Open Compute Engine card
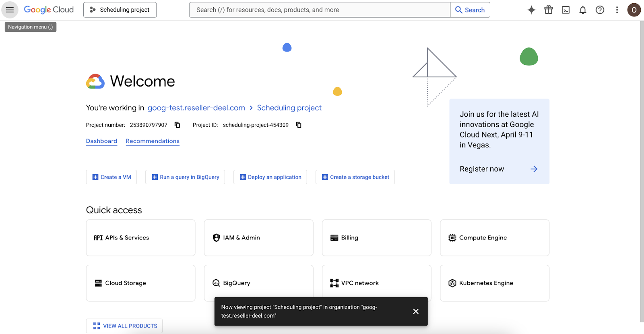 pyautogui.click(x=495, y=238)
